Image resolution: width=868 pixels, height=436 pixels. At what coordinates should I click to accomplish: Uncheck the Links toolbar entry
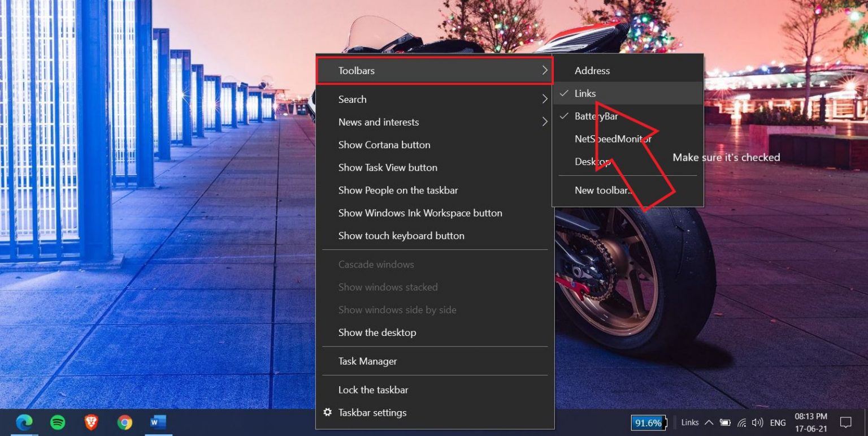pyautogui.click(x=585, y=93)
